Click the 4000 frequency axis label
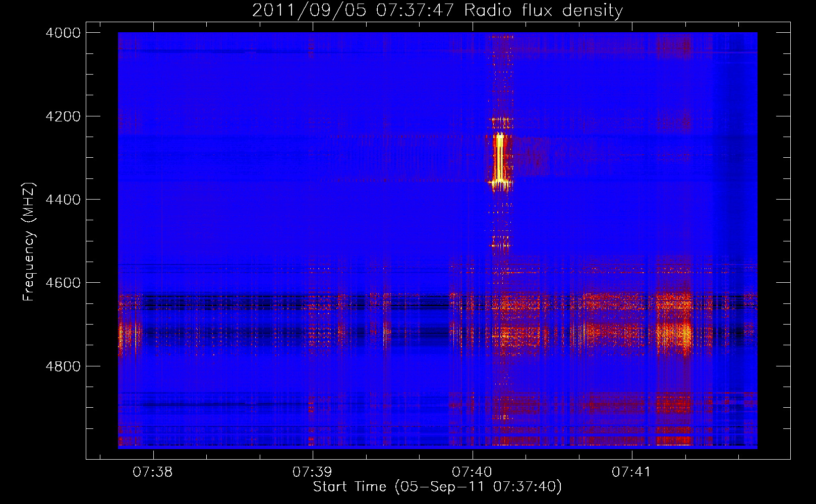Screen dimensions: 816x504 (63, 33)
